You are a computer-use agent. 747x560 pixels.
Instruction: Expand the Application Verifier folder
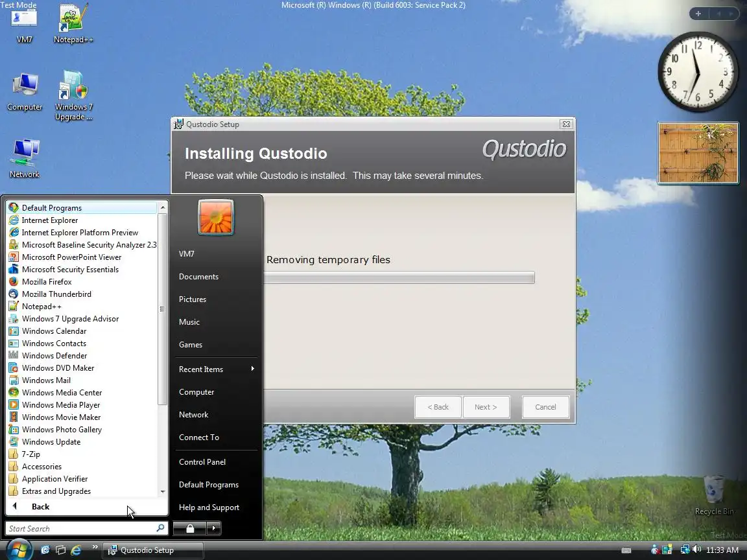point(82,479)
